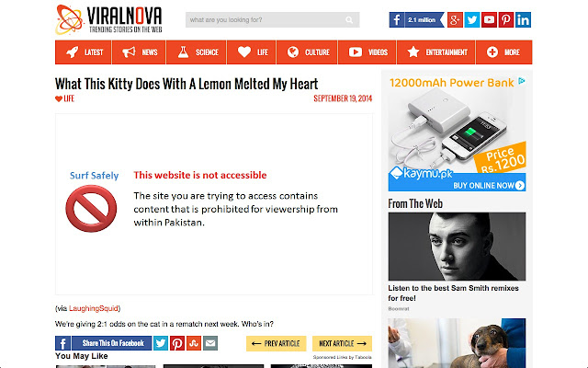The width and height of the screenshot is (588, 368).
Task: Share This On Facebook button
Action: [104, 343]
